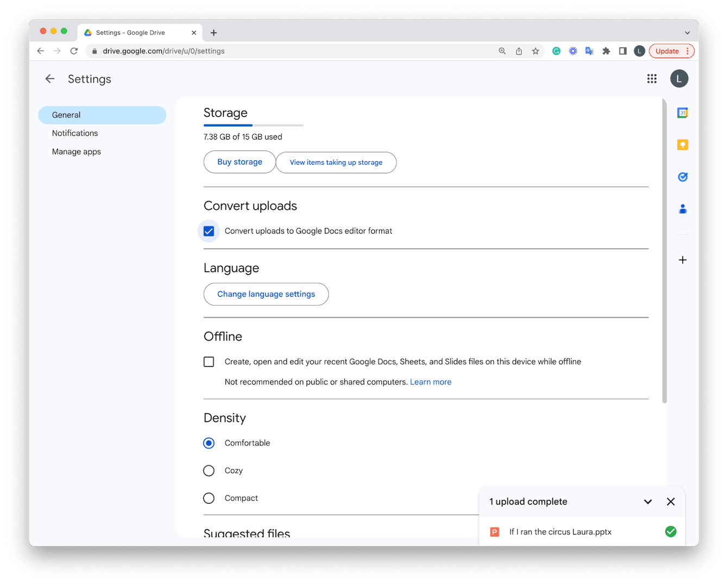Viewport: 728px width, 585px height.
Task: Collapse the upload complete panel
Action: coord(648,502)
